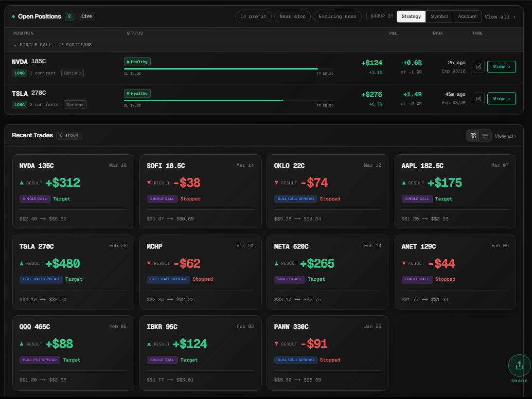Open View all in Recent Trades
Viewport: 532px width, 399px height.
coord(505,136)
